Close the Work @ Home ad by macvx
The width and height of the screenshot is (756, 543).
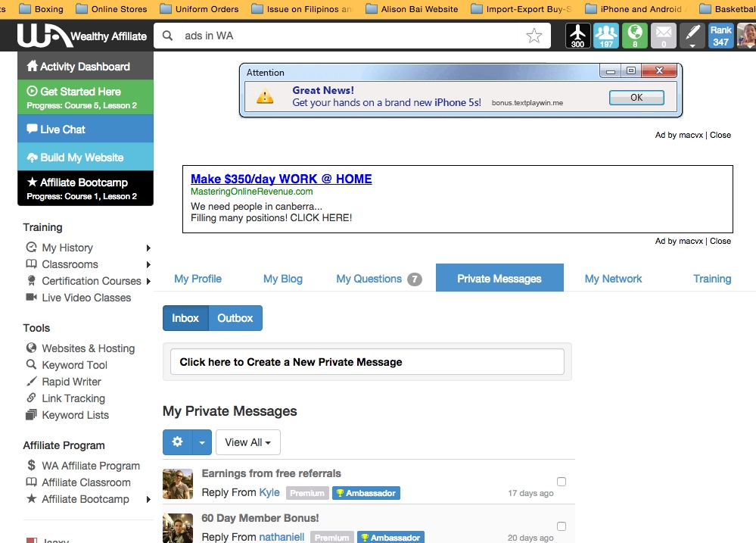720,241
